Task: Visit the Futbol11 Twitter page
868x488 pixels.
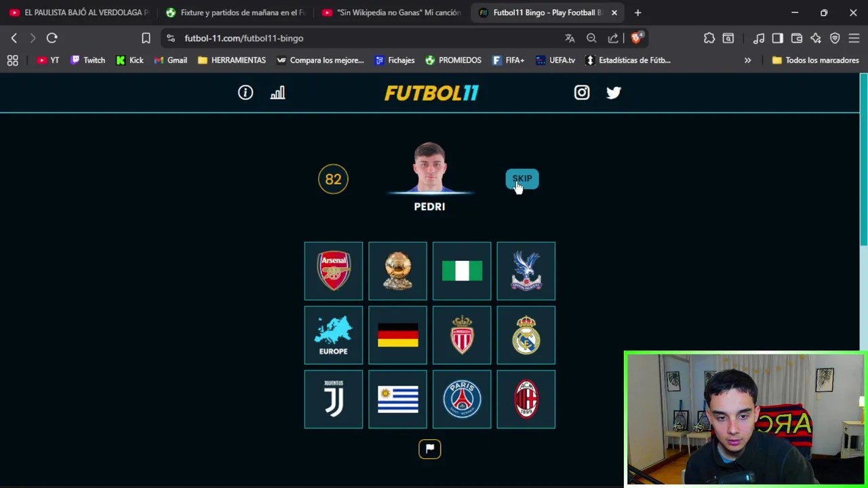Action: click(x=614, y=93)
